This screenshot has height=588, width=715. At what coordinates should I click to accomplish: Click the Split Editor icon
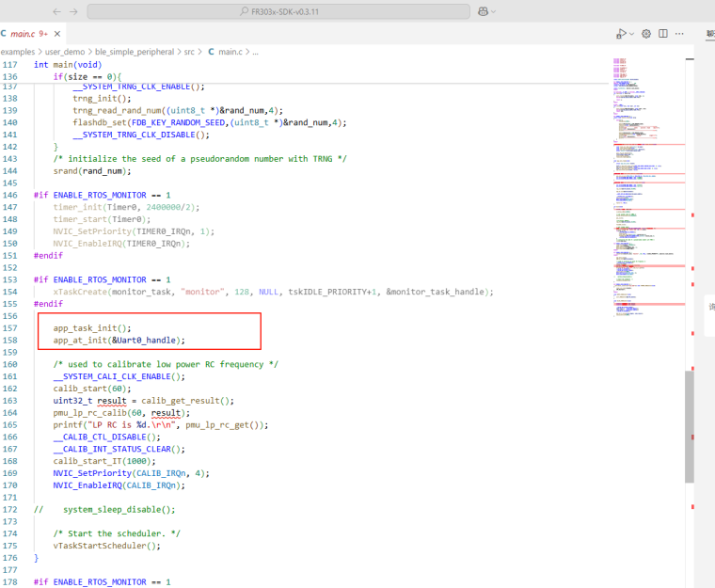click(x=663, y=34)
